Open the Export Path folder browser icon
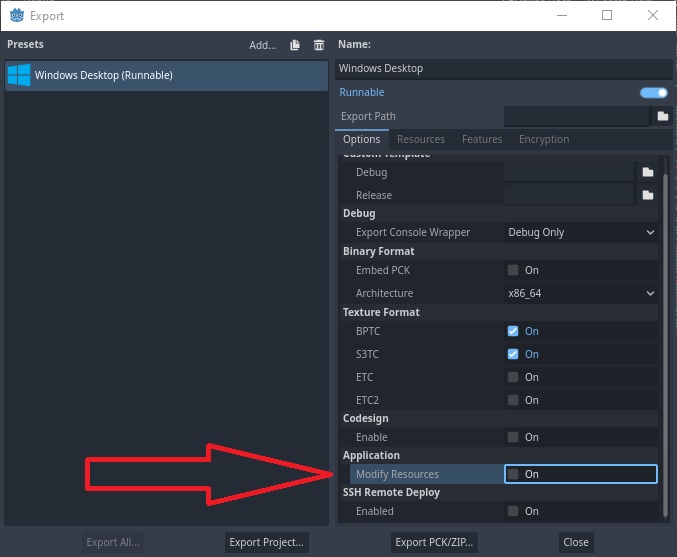 (x=663, y=116)
